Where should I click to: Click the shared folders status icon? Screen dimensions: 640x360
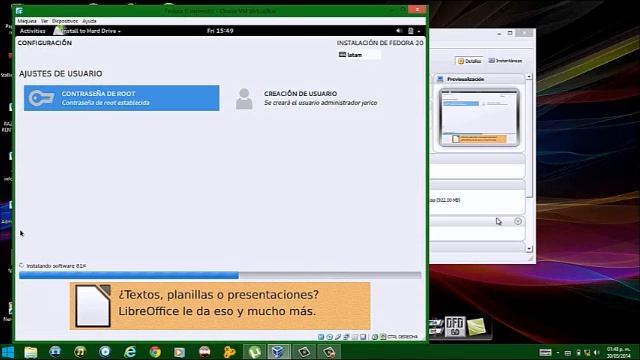pyautogui.click(x=355, y=337)
